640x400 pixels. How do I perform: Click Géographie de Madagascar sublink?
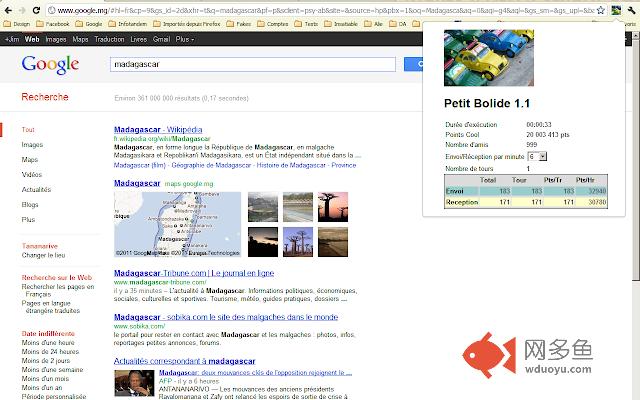pos(211,165)
